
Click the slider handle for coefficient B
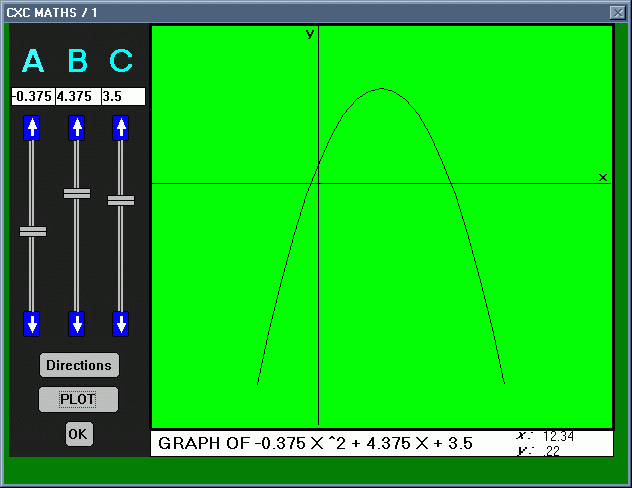(x=77, y=193)
